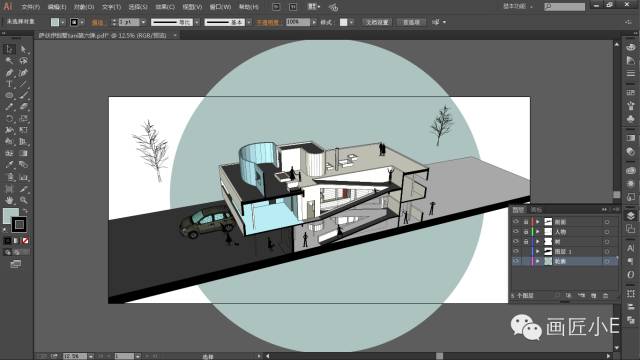Open the stroke weight dropdown
The width and height of the screenshot is (640, 360).
pyautogui.click(x=143, y=22)
